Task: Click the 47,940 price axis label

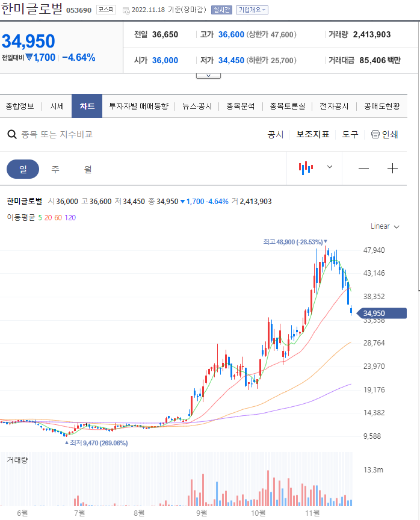Action: [x=374, y=250]
